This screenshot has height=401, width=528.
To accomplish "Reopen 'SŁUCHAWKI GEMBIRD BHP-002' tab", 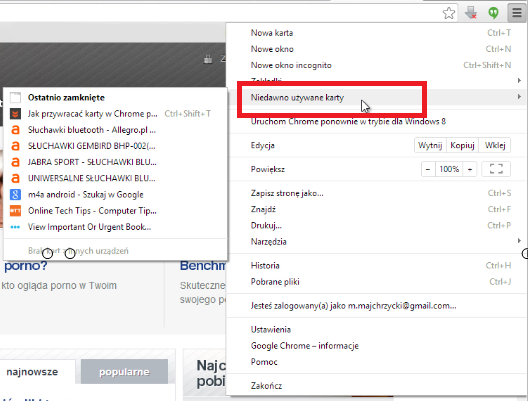I will coord(115,146).
